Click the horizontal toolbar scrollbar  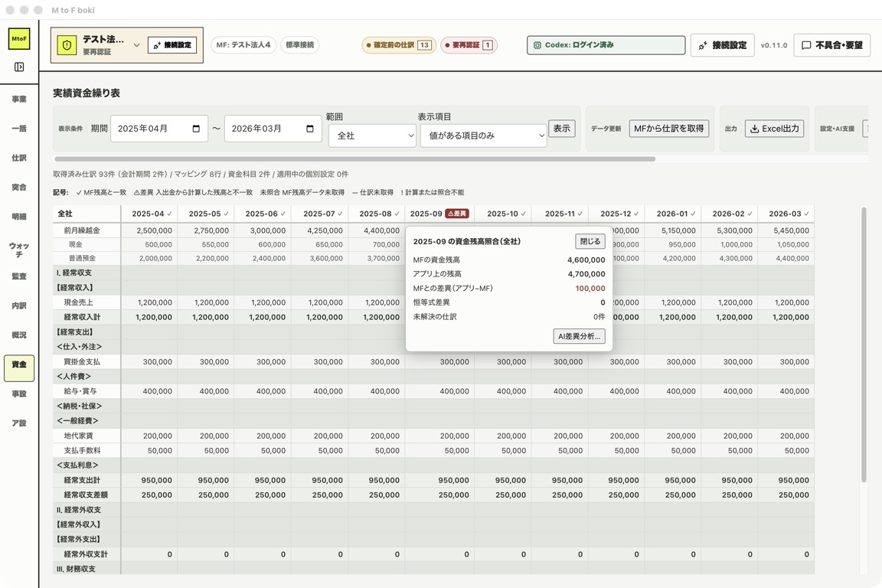[x=354, y=159]
